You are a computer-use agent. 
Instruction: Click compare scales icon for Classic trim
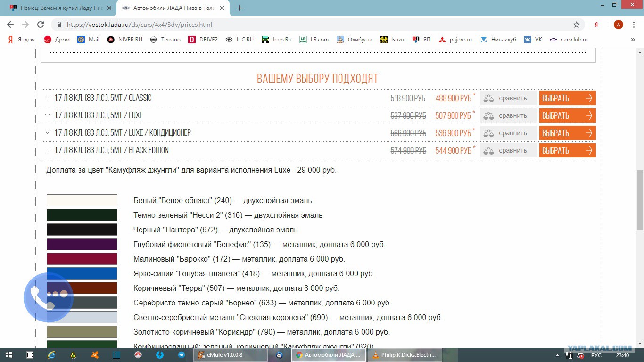coord(488,98)
